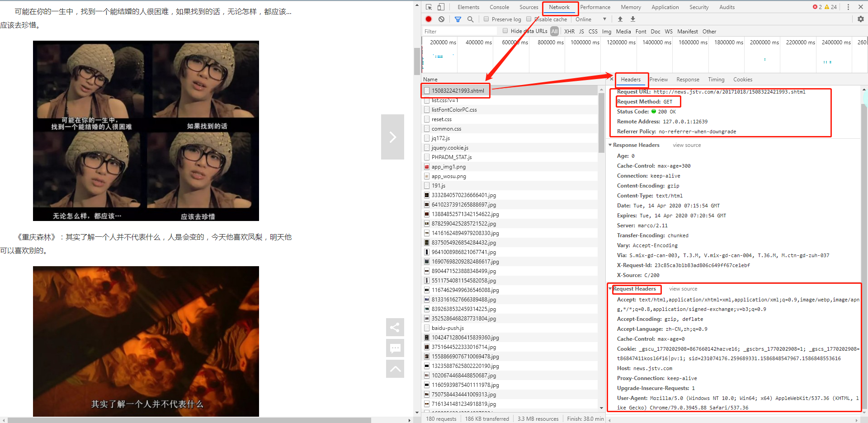This screenshot has height=423, width=868.
Task: Click the four-panel movie still image
Action: [x=146, y=131]
